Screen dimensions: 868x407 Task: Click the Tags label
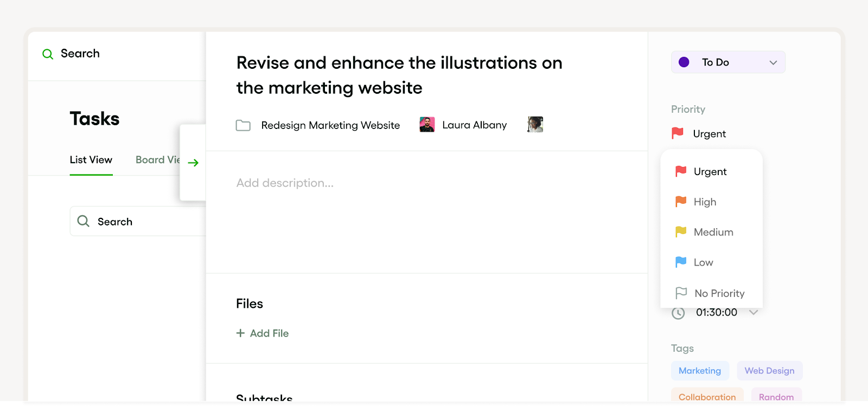(x=682, y=348)
